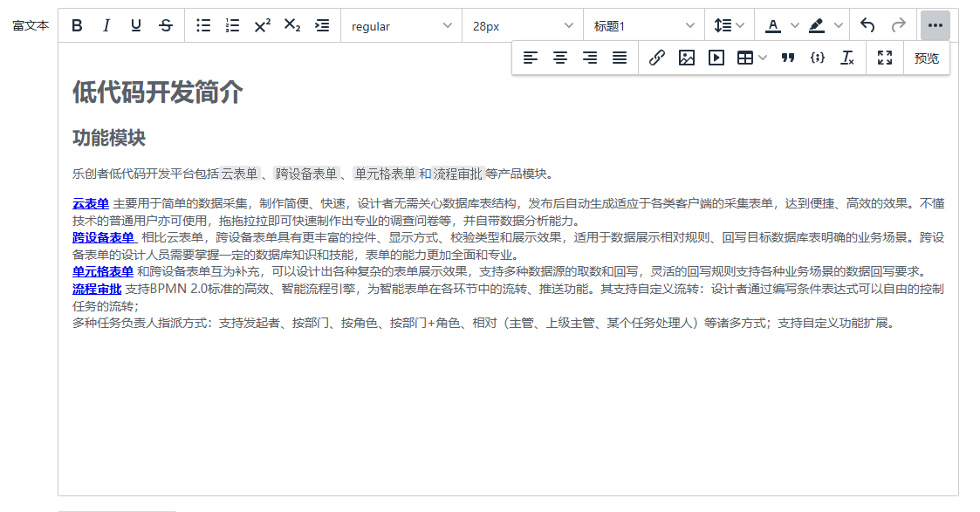The image size is (980, 512).
Task: Toggle bold formatting
Action: (x=77, y=26)
